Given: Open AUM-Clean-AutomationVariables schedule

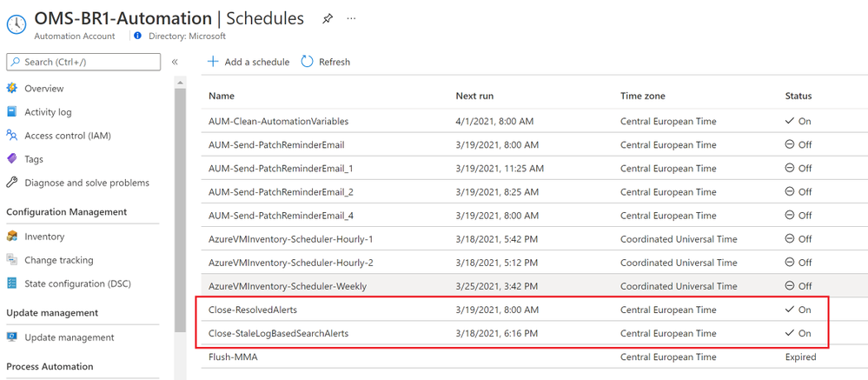Looking at the screenshot, I should 278,121.
